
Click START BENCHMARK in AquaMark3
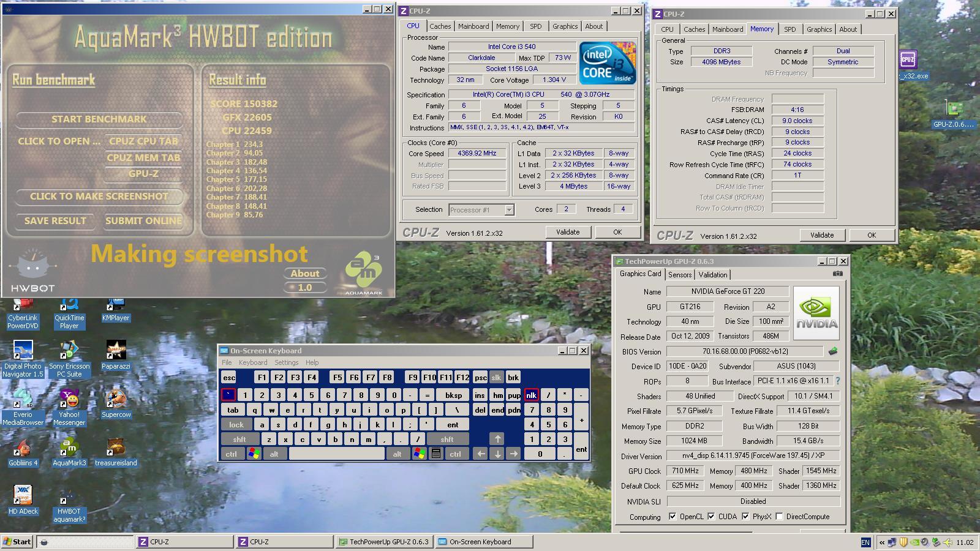(x=99, y=119)
